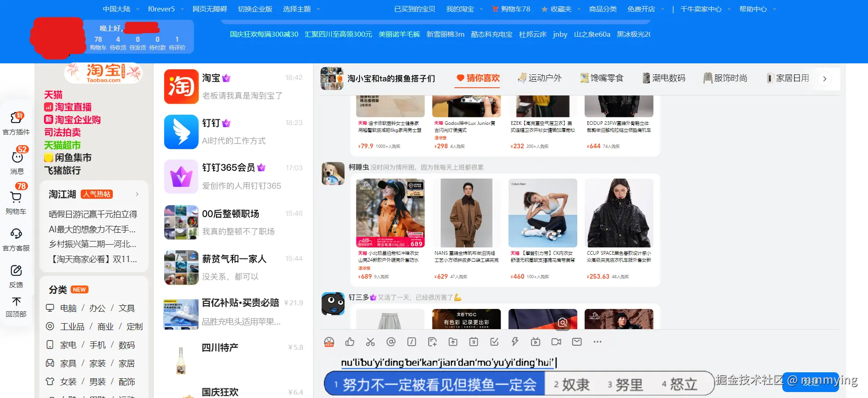868x398 pixels.
Task: Open the 钉钉 conversation in chat list
Action: pos(234,132)
